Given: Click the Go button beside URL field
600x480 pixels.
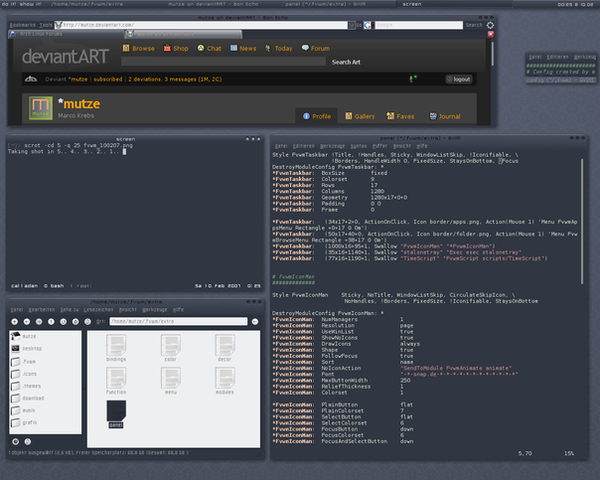Looking at the screenshot, I should 359,25.
